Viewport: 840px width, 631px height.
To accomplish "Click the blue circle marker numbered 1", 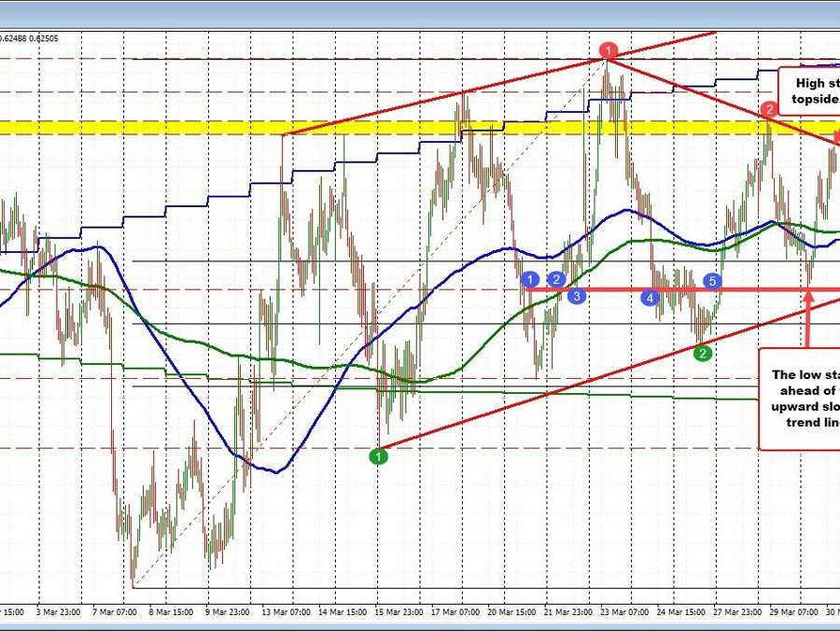I will click(530, 279).
